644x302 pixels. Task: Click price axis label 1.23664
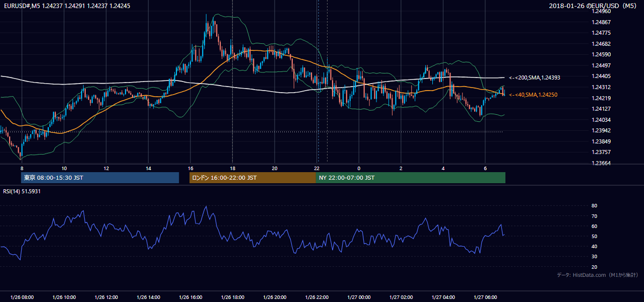pyautogui.click(x=601, y=163)
